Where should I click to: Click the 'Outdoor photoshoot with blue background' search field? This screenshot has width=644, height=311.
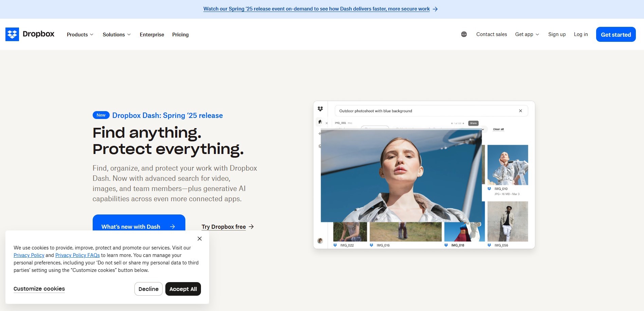click(x=431, y=111)
